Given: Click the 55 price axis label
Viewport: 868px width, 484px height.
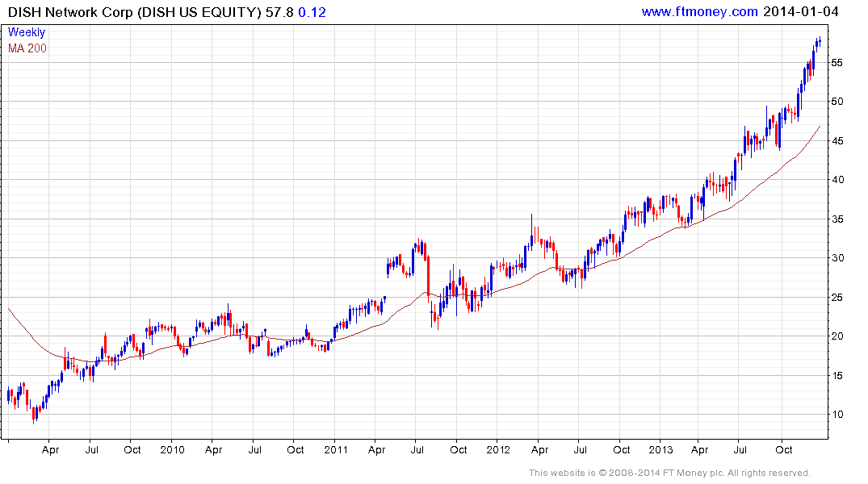Looking at the screenshot, I should pyautogui.click(x=837, y=62).
